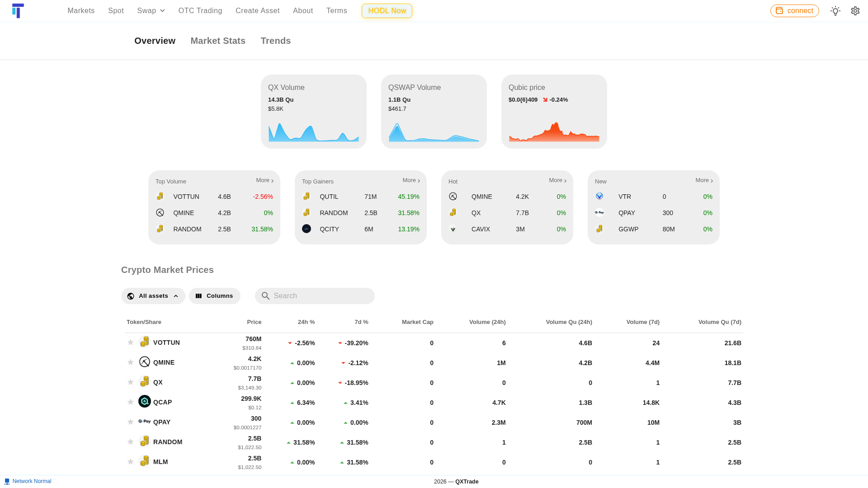Favorite QPAY with its star

(131, 422)
